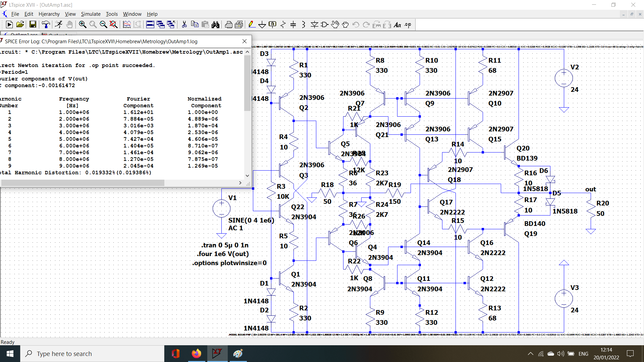Click the Halt simulation hand icon
644x362 pixels.
69,24
